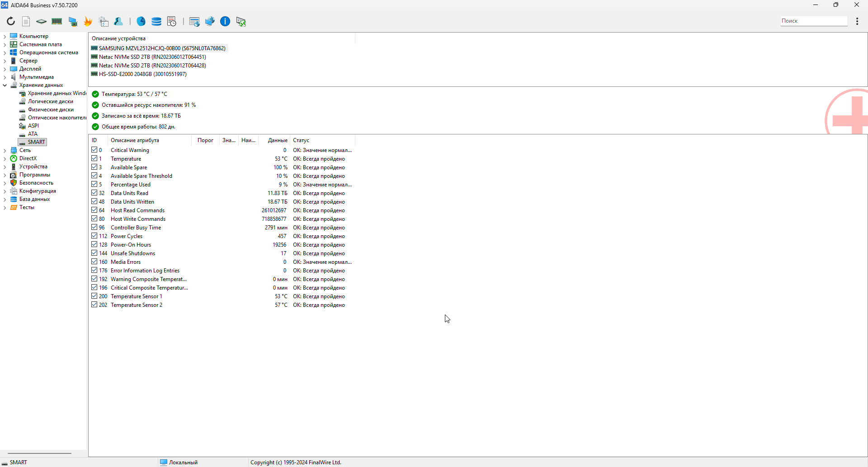The width and height of the screenshot is (868, 467).
Task: Sort by the Описание атрибута column header
Action: [150, 140]
